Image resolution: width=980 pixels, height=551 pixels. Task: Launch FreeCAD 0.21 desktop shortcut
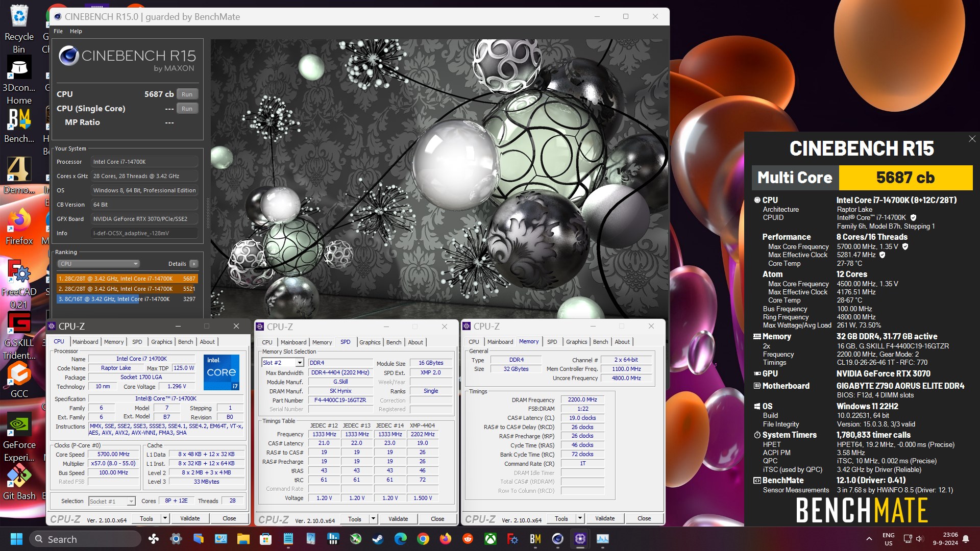(19, 284)
